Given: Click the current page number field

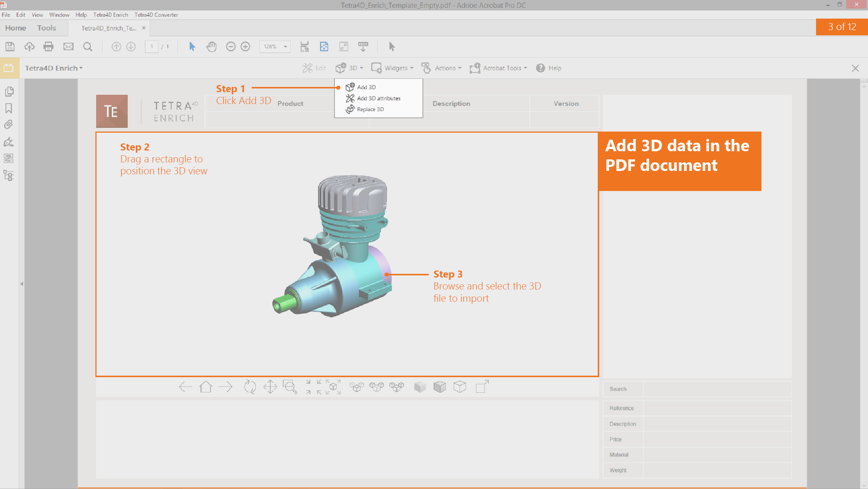Looking at the screenshot, I should point(151,46).
